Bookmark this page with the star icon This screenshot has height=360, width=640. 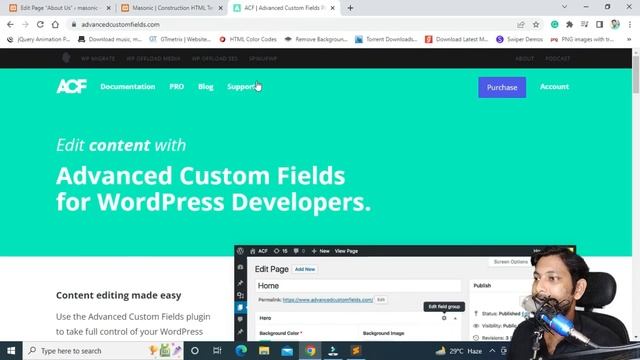pos(536,24)
